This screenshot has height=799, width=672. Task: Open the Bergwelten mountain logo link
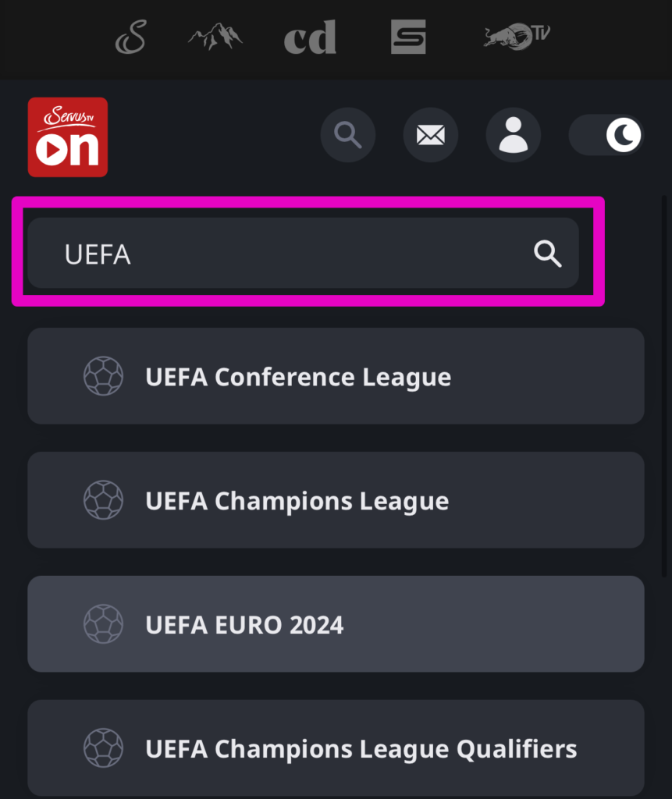(x=215, y=37)
